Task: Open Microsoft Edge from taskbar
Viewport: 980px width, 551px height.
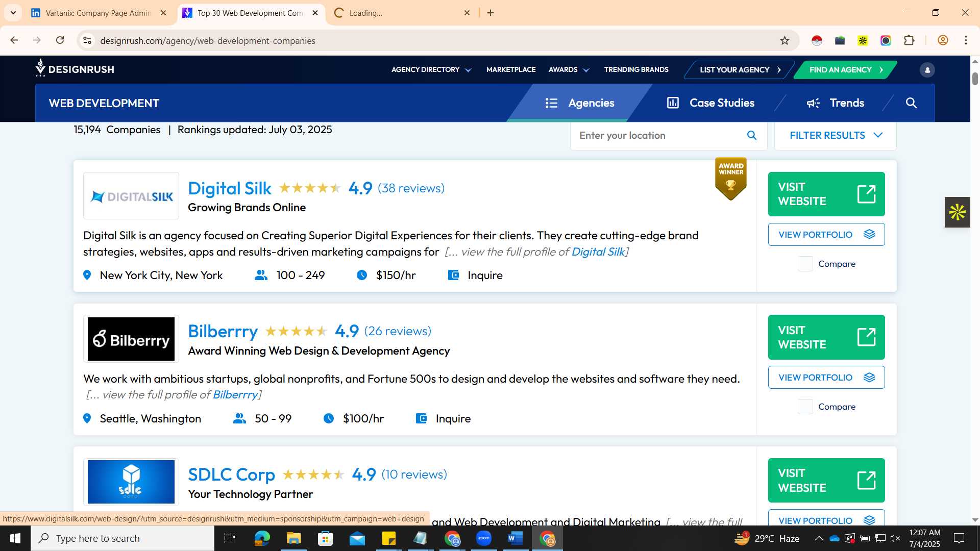Action: click(262, 538)
